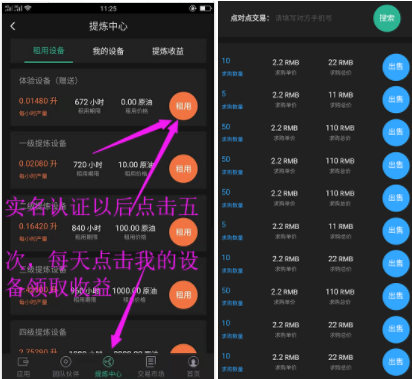
Task: Tap the topmost 出售 button in trade list
Action: (x=396, y=67)
